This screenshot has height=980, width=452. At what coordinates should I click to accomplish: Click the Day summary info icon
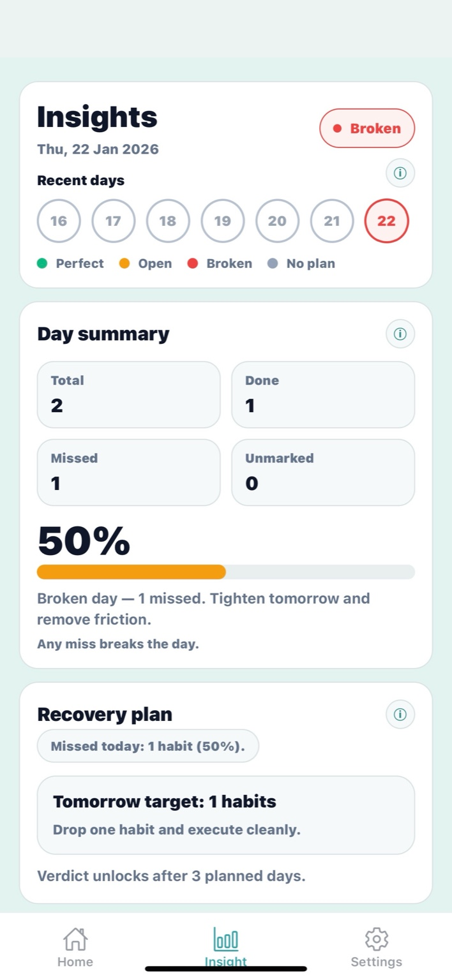pos(400,334)
